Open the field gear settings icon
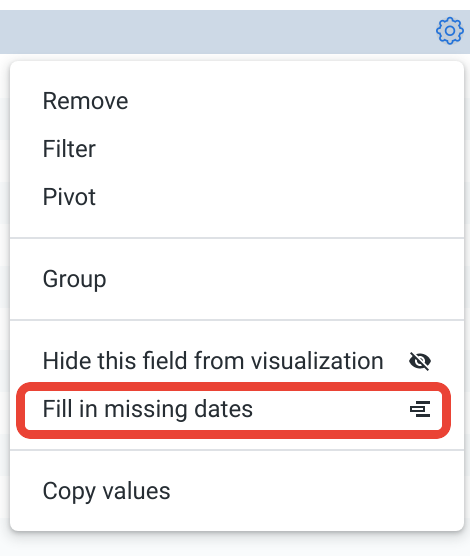470x556 pixels. pos(449,30)
